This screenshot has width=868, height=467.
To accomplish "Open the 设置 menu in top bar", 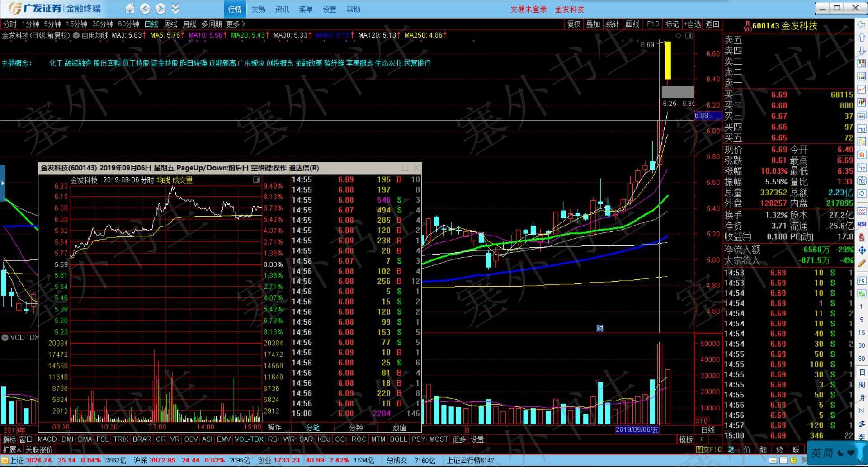I will click(330, 9).
